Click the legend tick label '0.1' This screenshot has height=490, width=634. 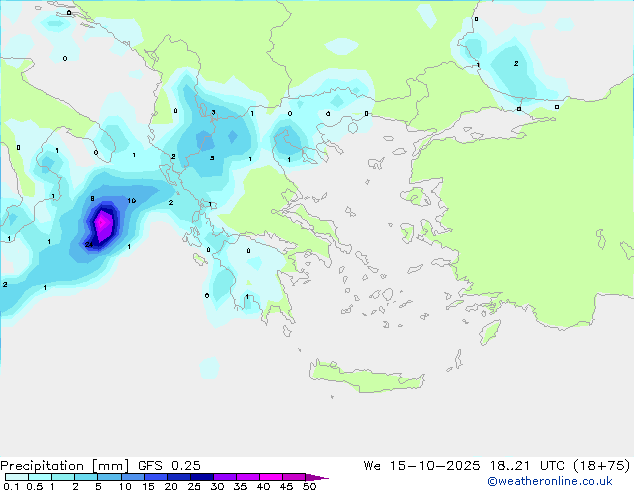[11, 486]
